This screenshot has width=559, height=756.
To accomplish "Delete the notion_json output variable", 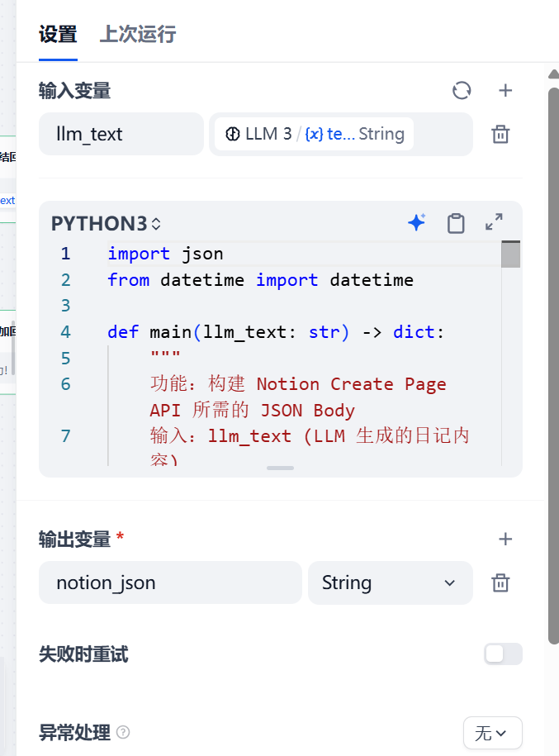I will pos(500,583).
